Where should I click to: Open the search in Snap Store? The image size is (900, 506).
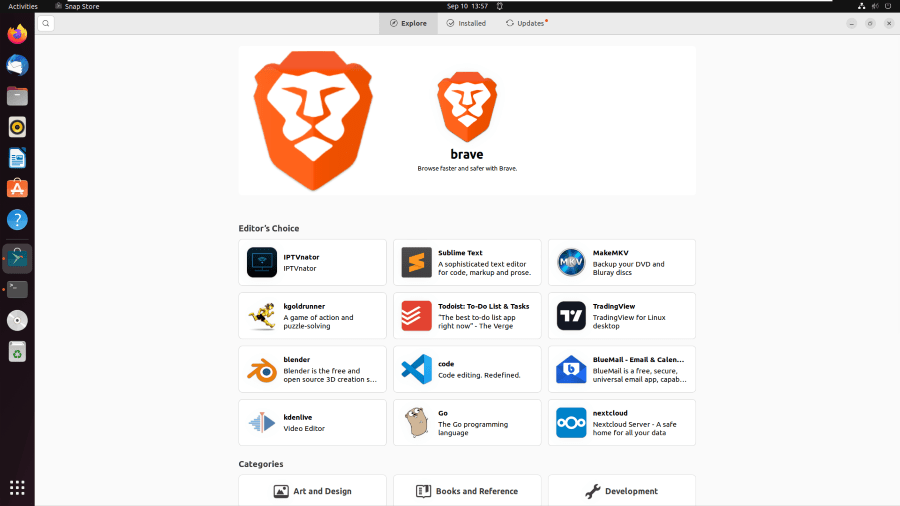[46, 24]
